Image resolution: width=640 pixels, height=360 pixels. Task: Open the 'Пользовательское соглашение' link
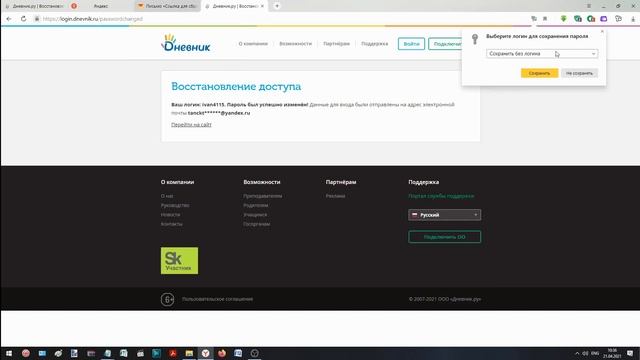click(x=218, y=299)
